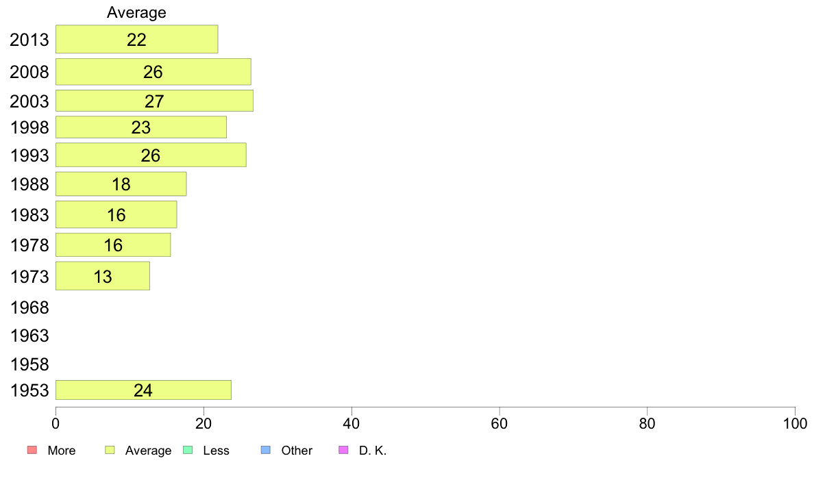This screenshot has width=814, height=504.
Task: Click the Average column title
Action: point(136,12)
